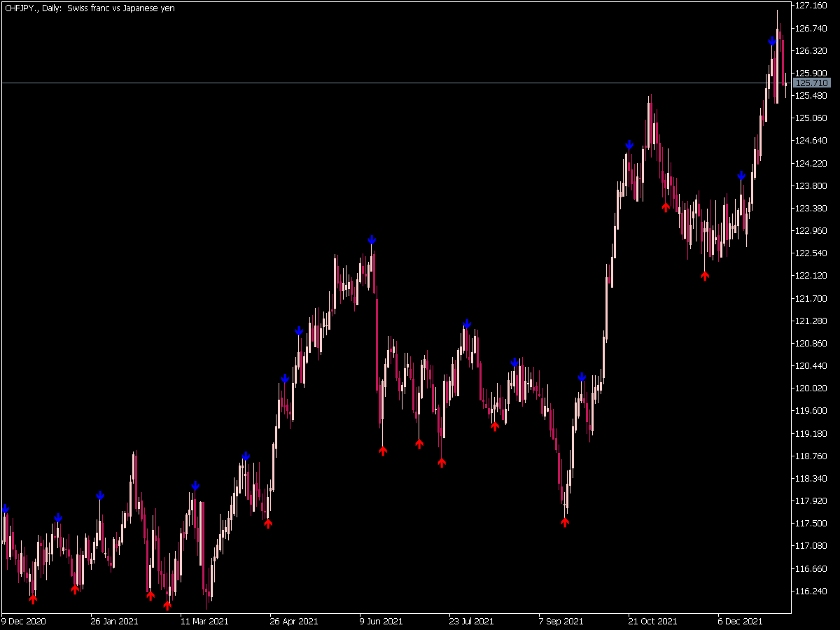Screen dimensions: 840x630
Task: Click the 123.380 price axis label
Action: (812, 208)
